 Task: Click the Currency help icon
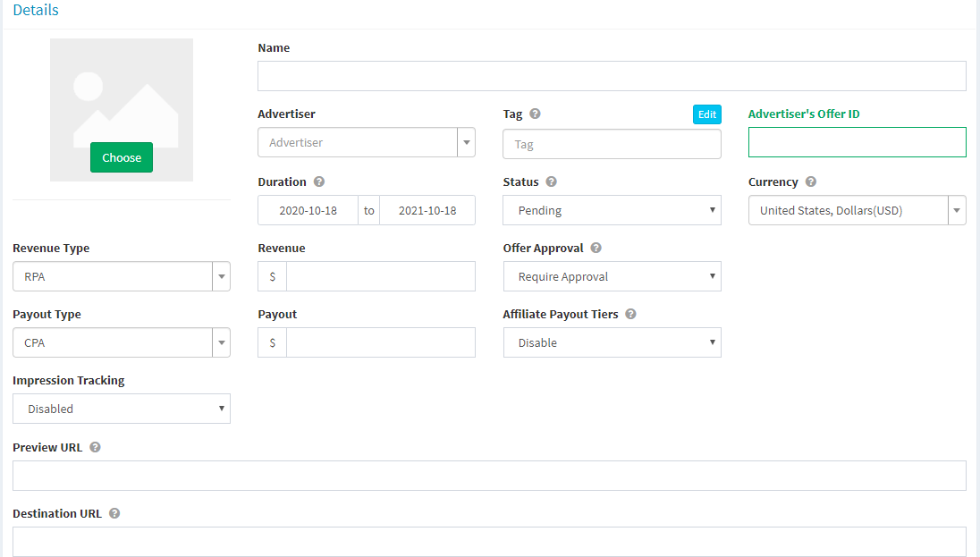811,182
